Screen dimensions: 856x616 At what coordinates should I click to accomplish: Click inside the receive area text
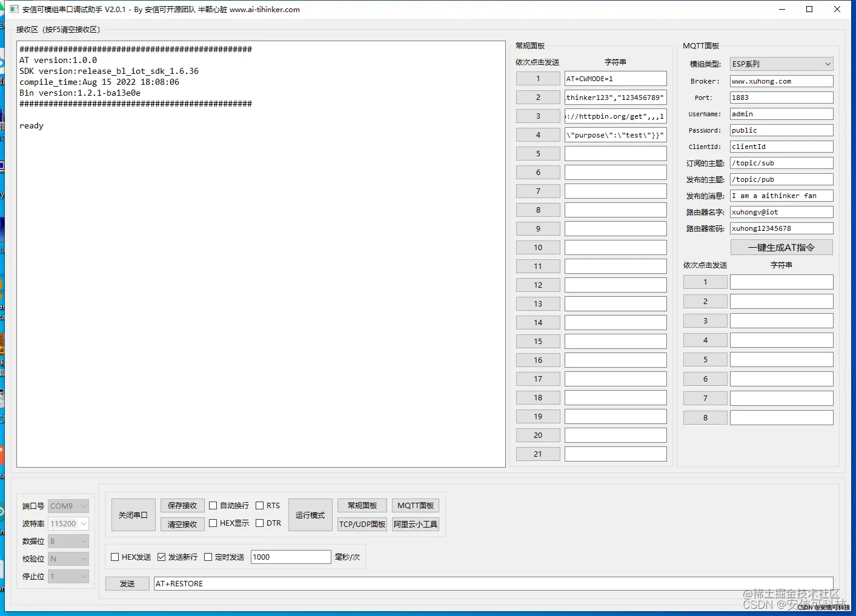click(261, 254)
